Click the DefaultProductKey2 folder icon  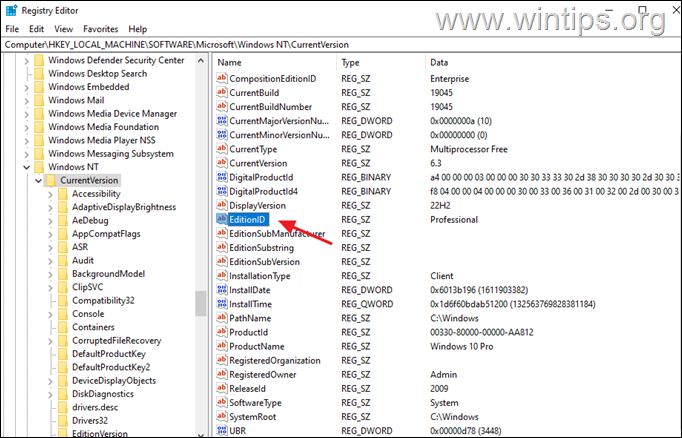click(x=63, y=367)
